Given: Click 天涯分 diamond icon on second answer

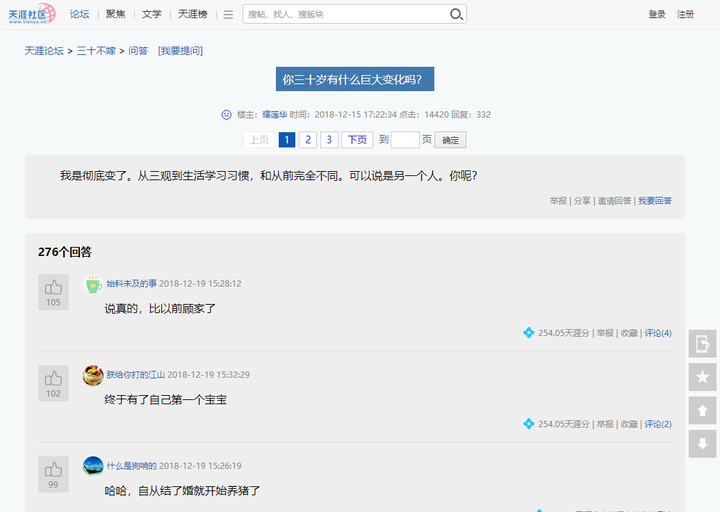Looking at the screenshot, I should (529, 423).
